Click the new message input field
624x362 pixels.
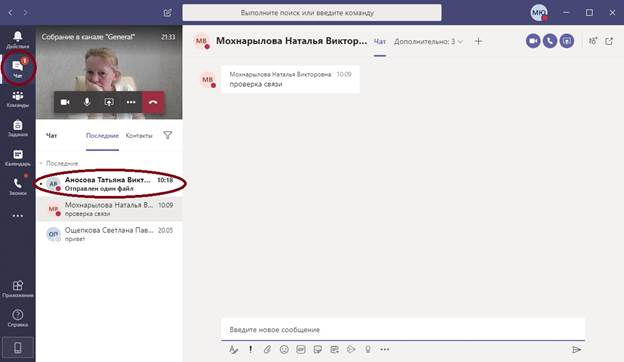click(x=403, y=329)
